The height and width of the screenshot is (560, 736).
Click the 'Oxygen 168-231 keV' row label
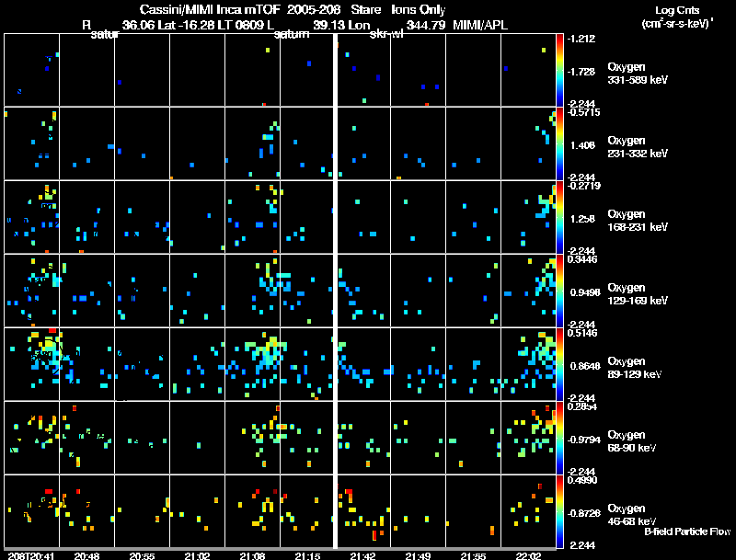[x=637, y=221]
